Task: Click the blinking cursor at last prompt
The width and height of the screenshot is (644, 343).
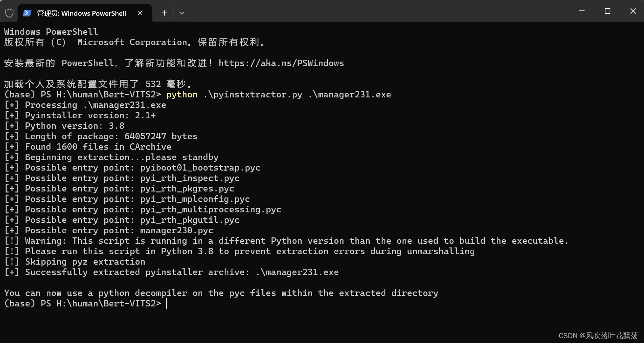Action: click(x=167, y=303)
